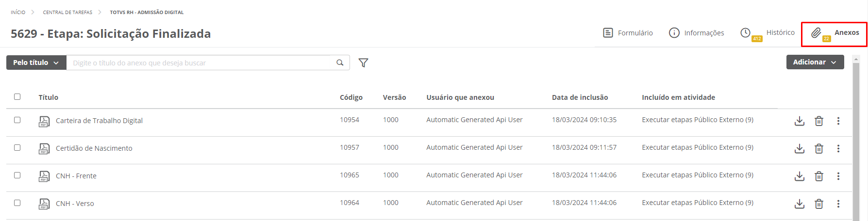
Task: Delete the Certidão de Nascimento attachment
Action: click(x=818, y=149)
